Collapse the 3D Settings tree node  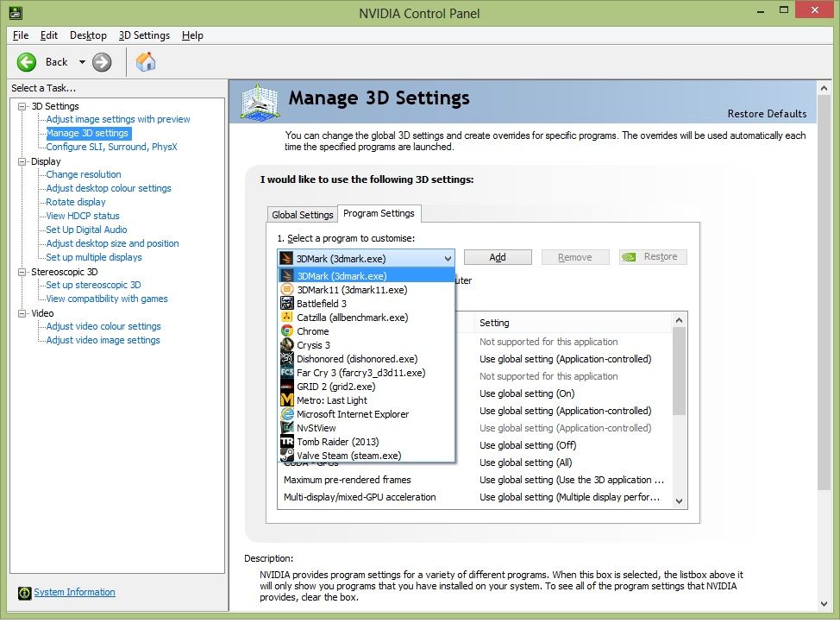(x=22, y=106)
